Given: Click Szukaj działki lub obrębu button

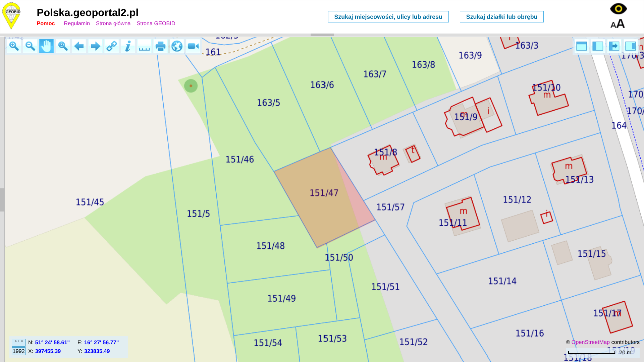Looking at the screenshot, I should (x=501, y=17).
